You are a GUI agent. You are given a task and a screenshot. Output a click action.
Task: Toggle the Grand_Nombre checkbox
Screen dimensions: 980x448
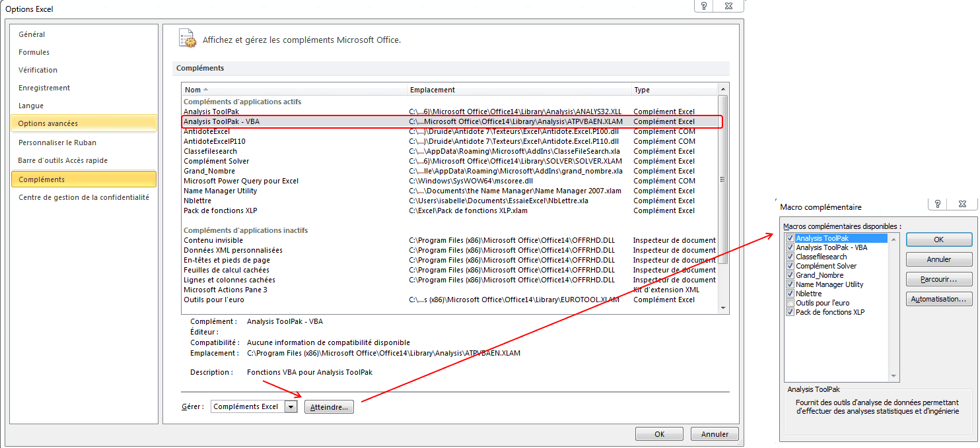(790, 275)
